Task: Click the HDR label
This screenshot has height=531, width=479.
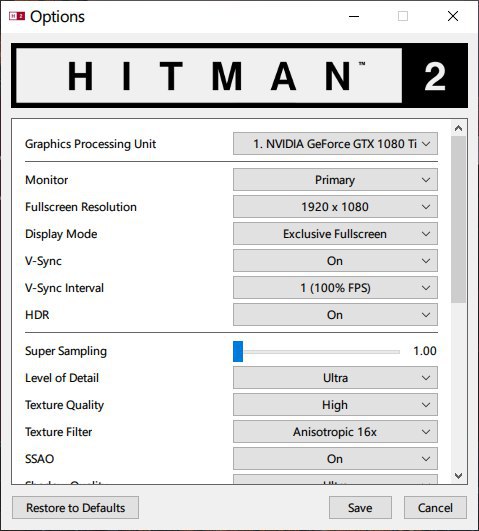Action: [37, 315]
